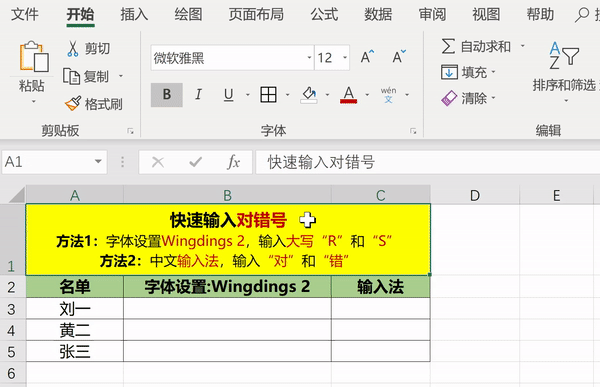Click the search magnifier icon
600x387 pixels.
(x=582, y=15)
